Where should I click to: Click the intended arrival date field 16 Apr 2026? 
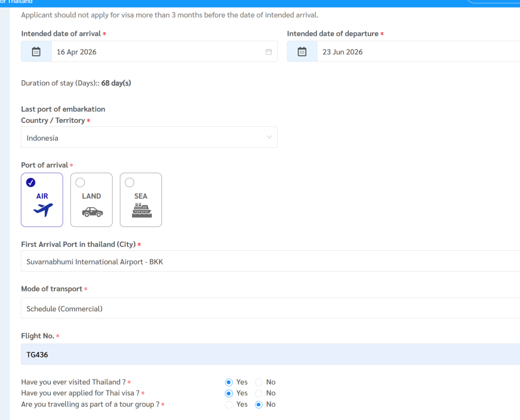coord(157,52)
